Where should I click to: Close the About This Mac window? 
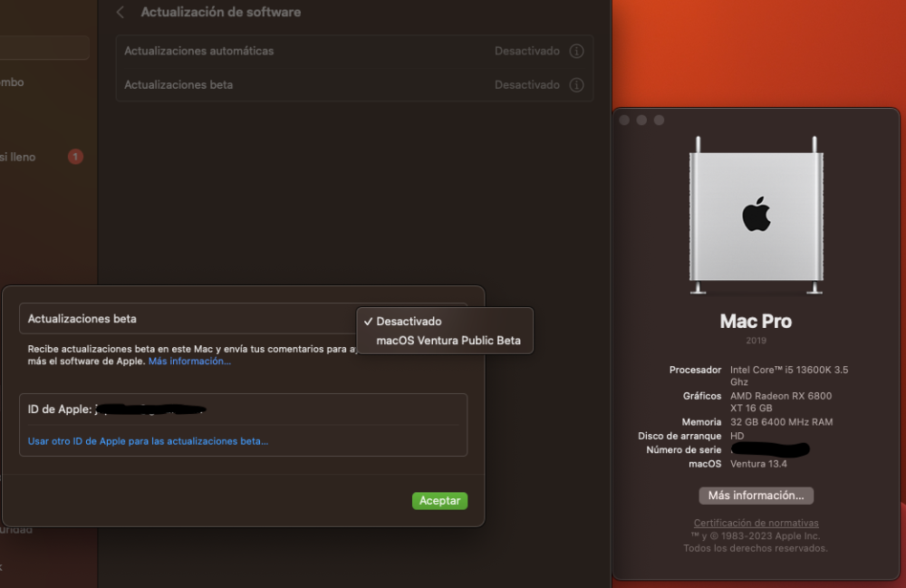click(x=624, y=120)
